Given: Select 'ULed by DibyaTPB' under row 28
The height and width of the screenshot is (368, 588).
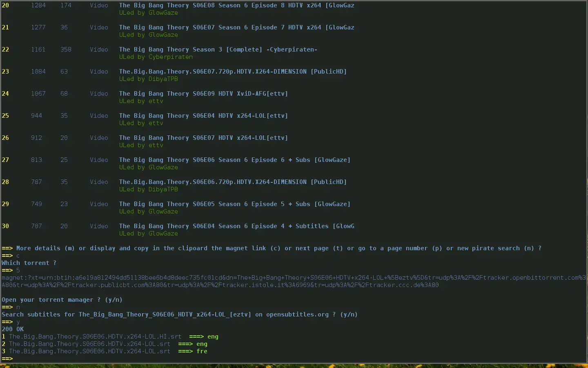Looking at the screenshot, I should click(149, 189).
